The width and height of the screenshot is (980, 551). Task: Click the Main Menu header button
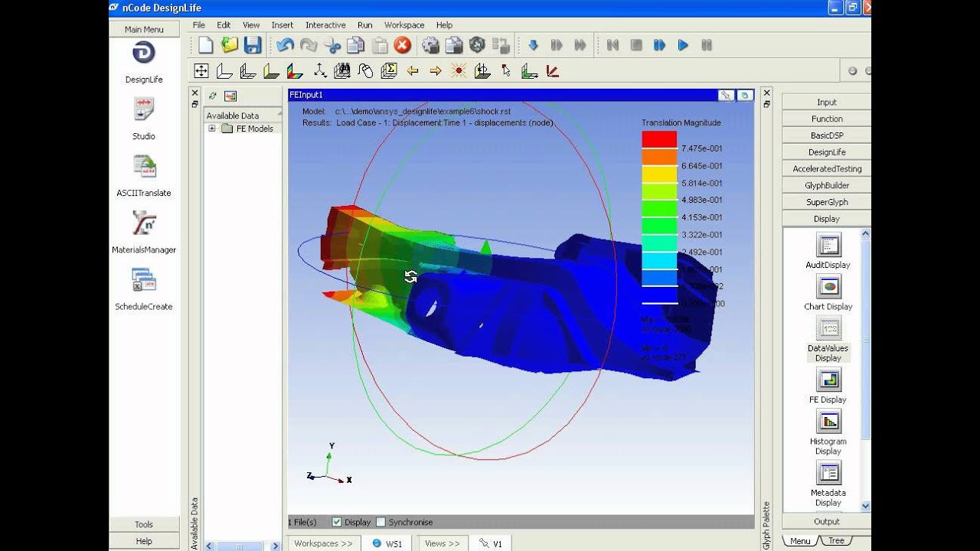click(x=144, y=29)
